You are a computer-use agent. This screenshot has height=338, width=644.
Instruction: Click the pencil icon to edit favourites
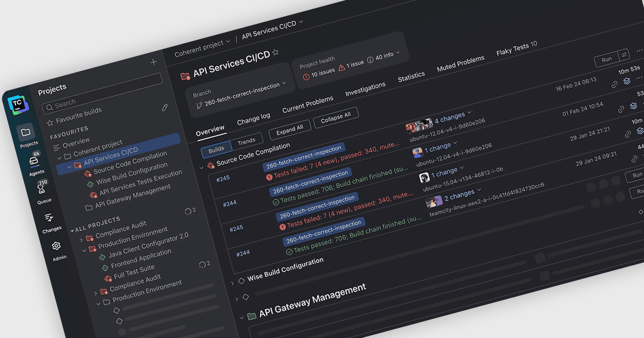point(165,107)
